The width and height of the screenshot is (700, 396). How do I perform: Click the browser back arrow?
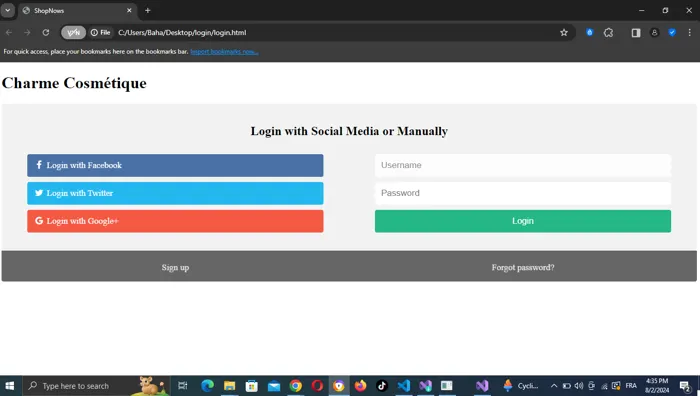pyautogui.click(x=9, y=33)
